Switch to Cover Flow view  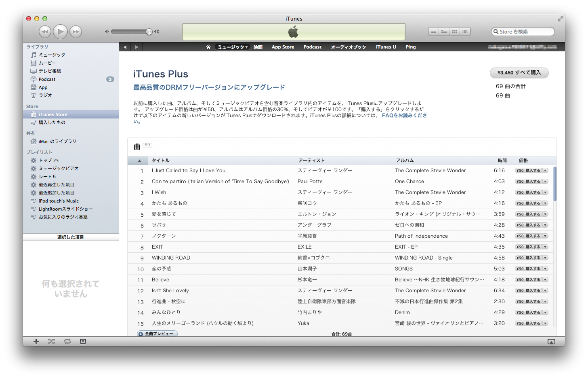(465, 32)
